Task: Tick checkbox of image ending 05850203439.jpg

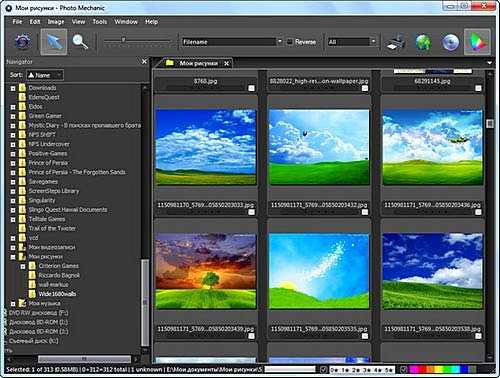Action: click(x=251, y=336)
